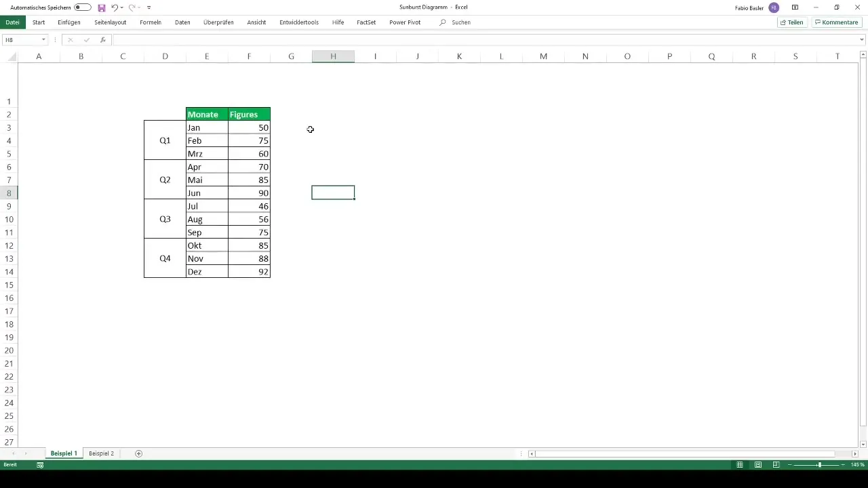Open the FactSet ribbon tab
Screen dimensions: 868x488
point(366,22)
